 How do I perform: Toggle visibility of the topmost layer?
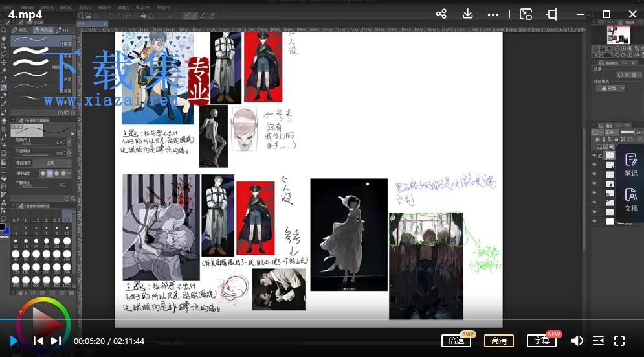(594, 155)
